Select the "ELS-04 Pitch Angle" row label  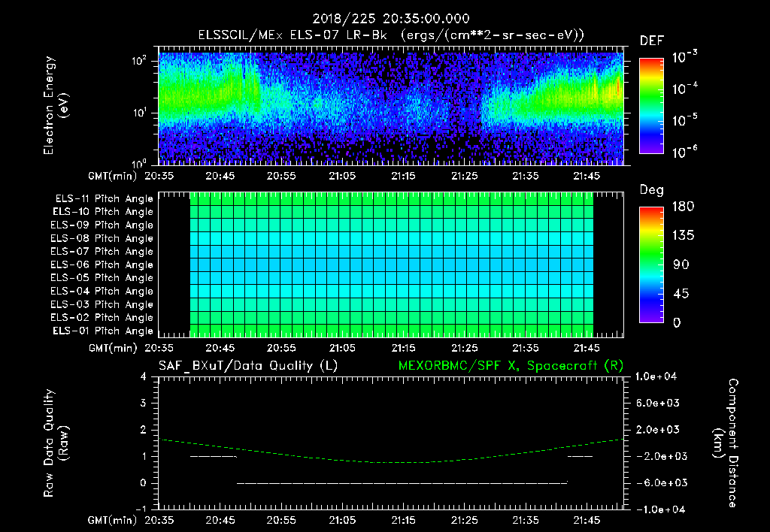coord(102,291)
